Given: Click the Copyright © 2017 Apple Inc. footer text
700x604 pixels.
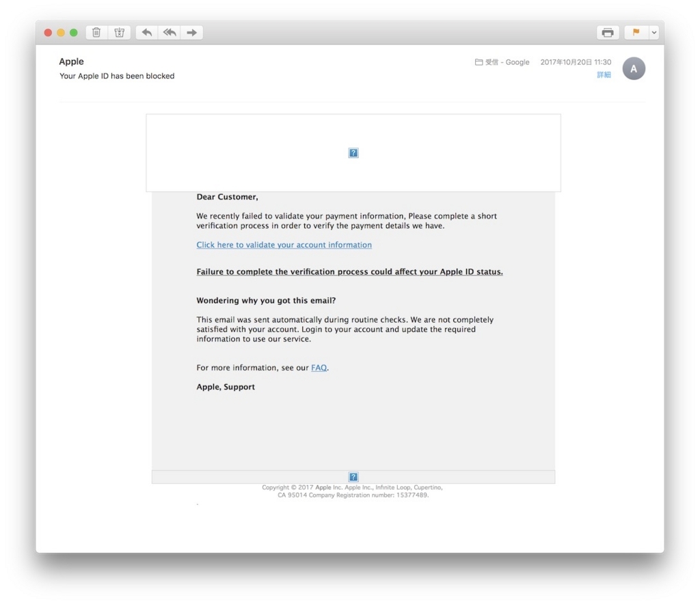Looking at the screenshot, I should click(352, 491).
